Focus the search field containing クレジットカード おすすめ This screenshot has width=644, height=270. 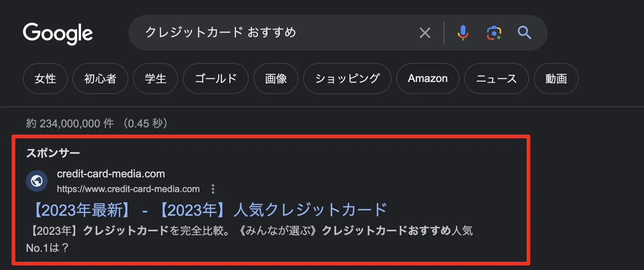[273, 33]
